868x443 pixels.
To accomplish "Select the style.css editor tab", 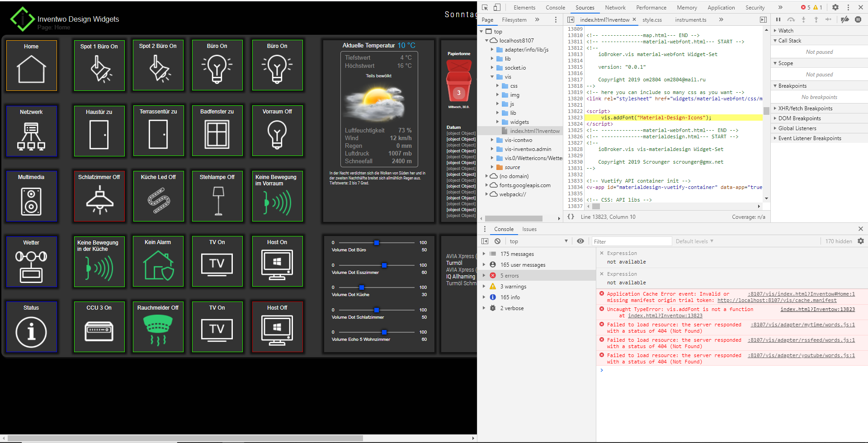I will point(652,20).
